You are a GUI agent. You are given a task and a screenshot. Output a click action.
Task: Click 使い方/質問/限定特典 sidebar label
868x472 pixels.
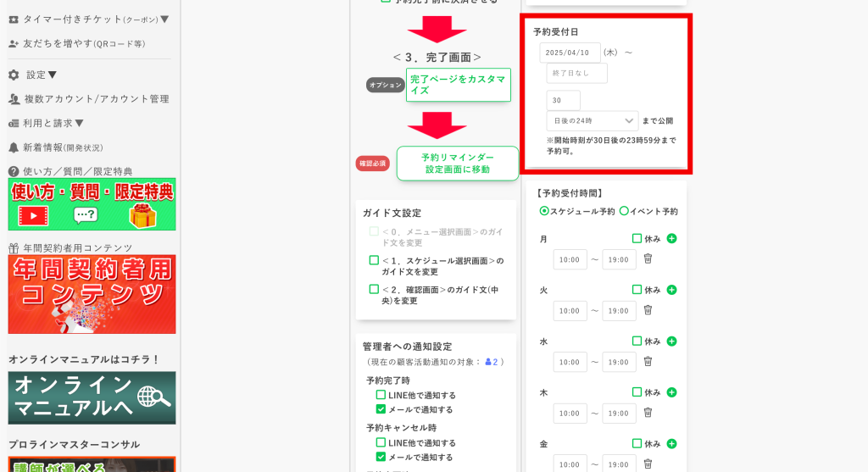pos(77,171)
